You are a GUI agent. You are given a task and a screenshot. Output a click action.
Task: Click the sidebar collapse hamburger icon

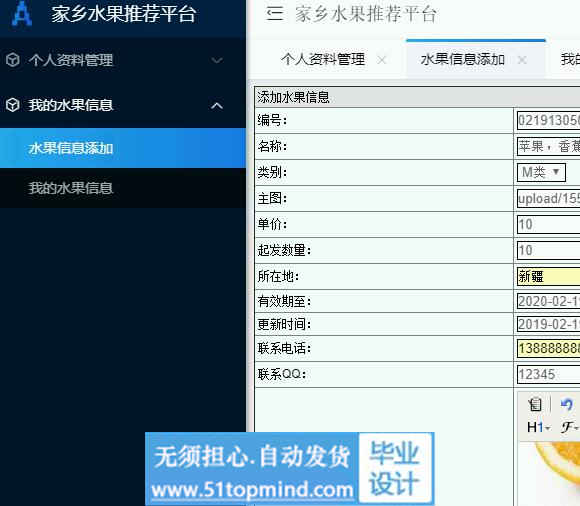(x=275, y=13)
